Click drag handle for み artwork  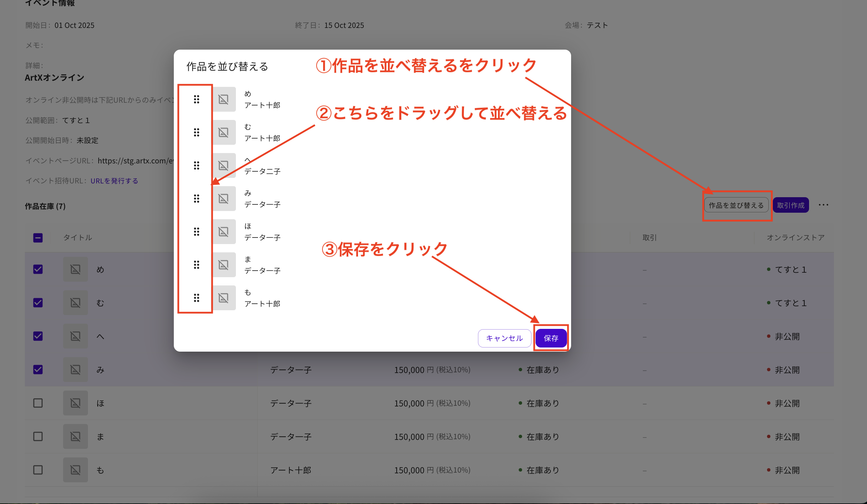tap(197, 199)
